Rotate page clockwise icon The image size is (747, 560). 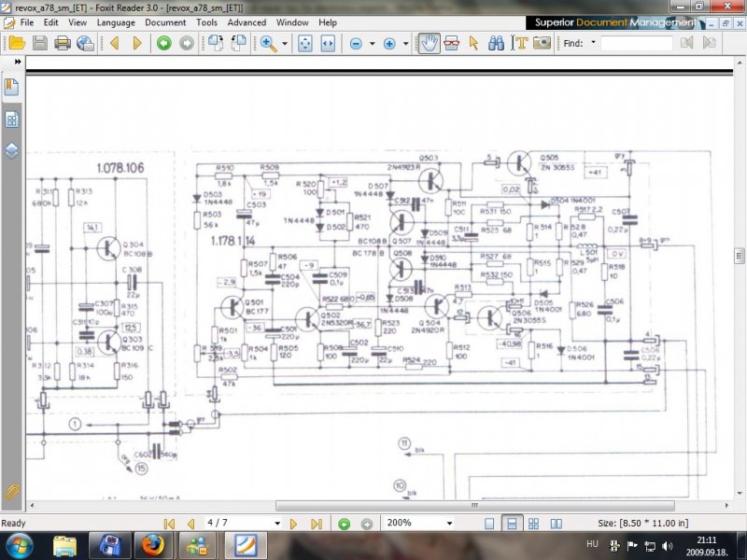[x=238, y=43]
